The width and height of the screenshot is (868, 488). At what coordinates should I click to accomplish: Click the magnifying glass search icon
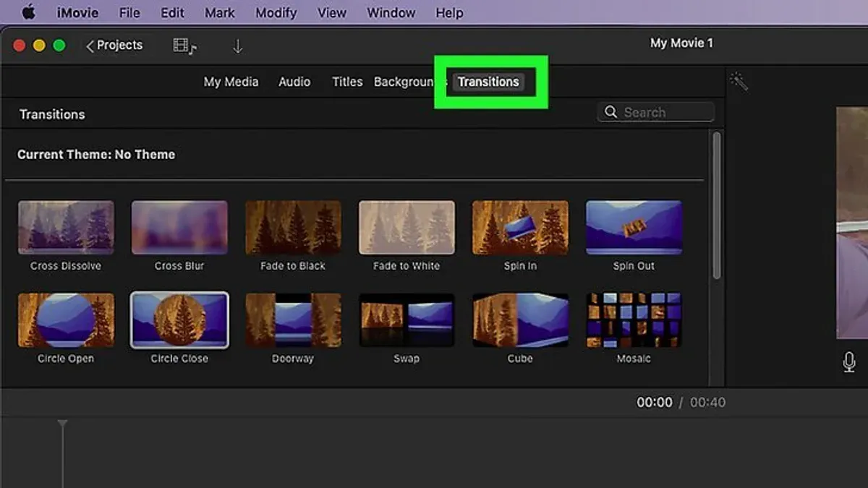tap(611, 112)
